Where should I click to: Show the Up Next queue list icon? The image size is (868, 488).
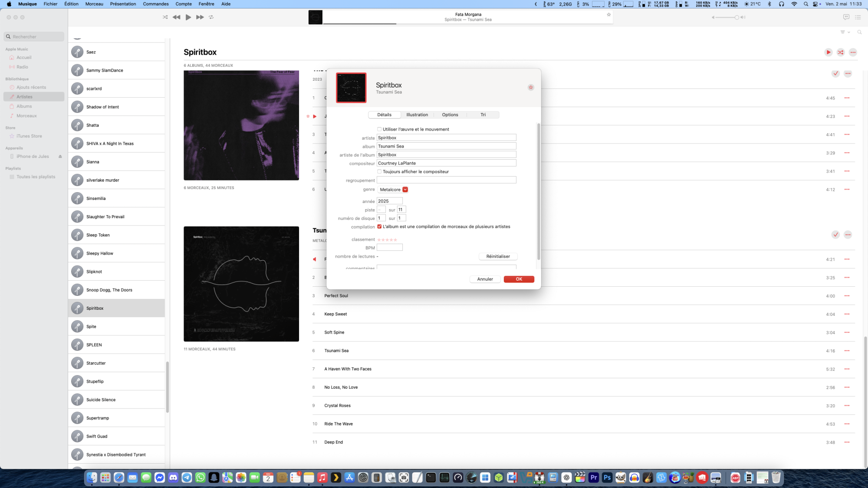tap(858, 17)
